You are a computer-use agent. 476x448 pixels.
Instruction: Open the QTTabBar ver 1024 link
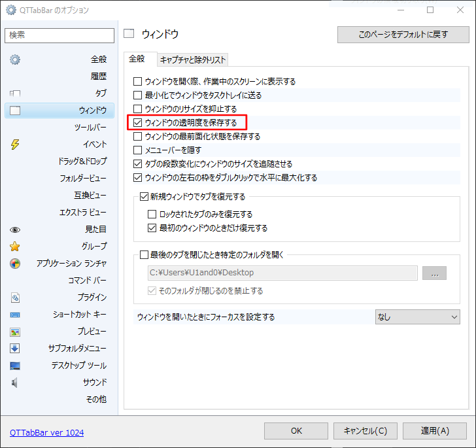point(47,433)
